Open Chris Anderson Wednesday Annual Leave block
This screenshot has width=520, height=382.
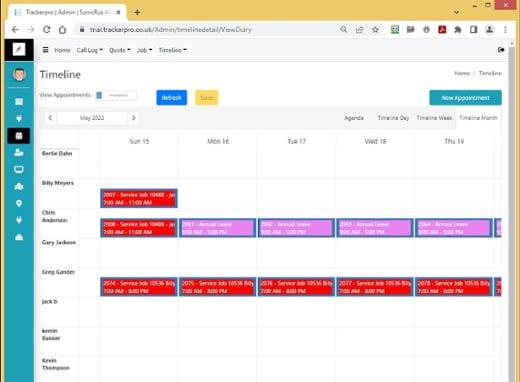375,228
